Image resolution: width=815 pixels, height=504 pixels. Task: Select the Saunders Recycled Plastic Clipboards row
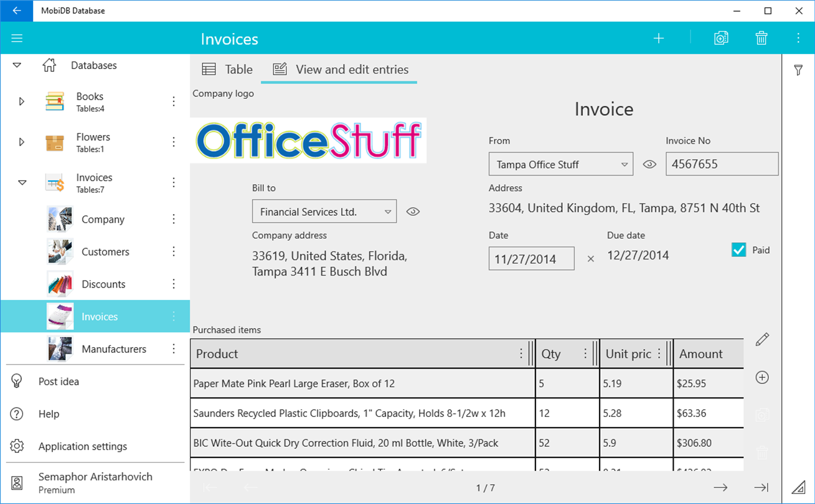[467, 413]
